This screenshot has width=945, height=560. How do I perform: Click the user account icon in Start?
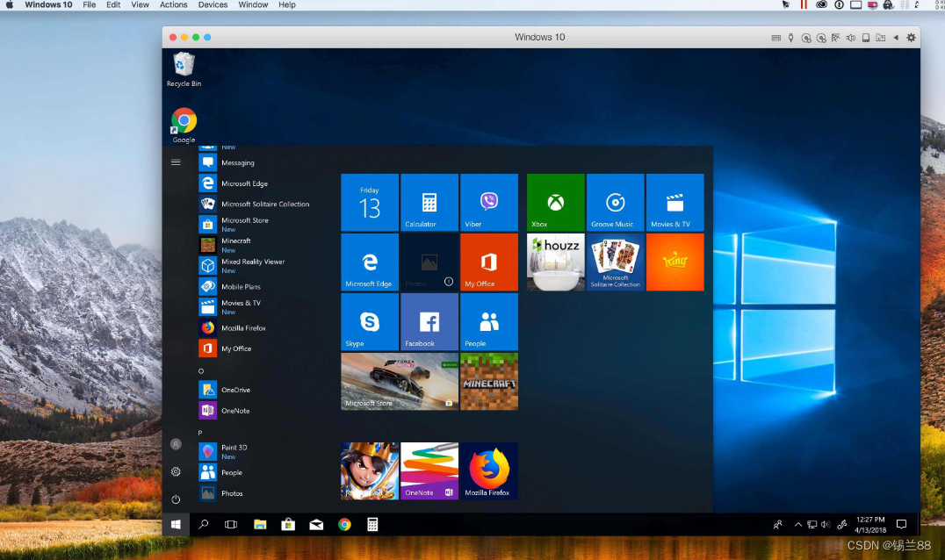pyautogui.click(x=176, y=444)
